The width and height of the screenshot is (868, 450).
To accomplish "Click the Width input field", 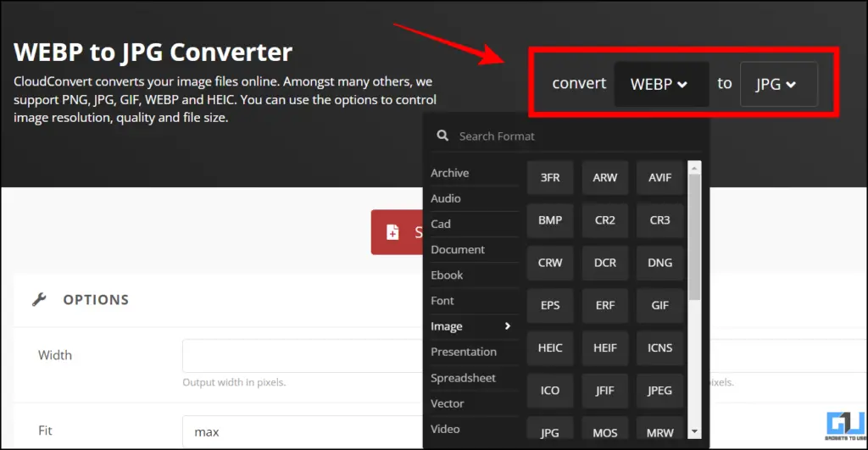I will coord(303,356).
